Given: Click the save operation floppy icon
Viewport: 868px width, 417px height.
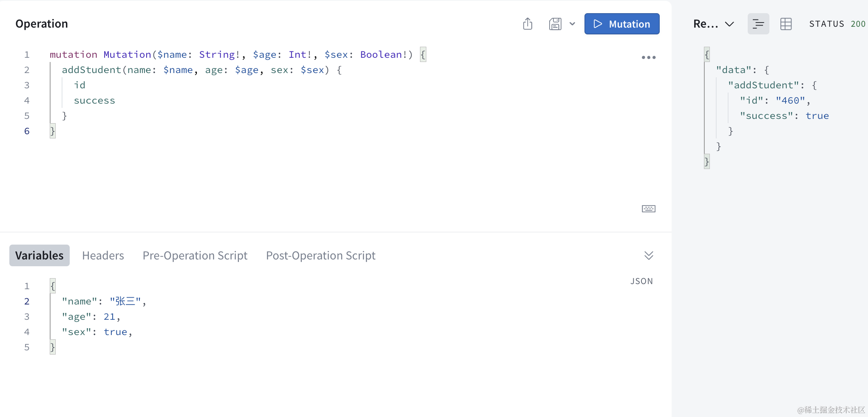Looking at the screenshot, I should 555,24.
